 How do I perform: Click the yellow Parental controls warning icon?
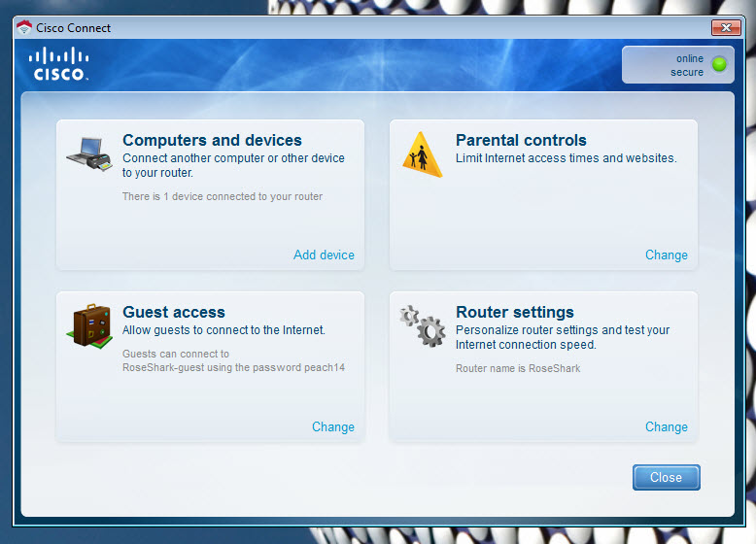(x=423, y=154)
